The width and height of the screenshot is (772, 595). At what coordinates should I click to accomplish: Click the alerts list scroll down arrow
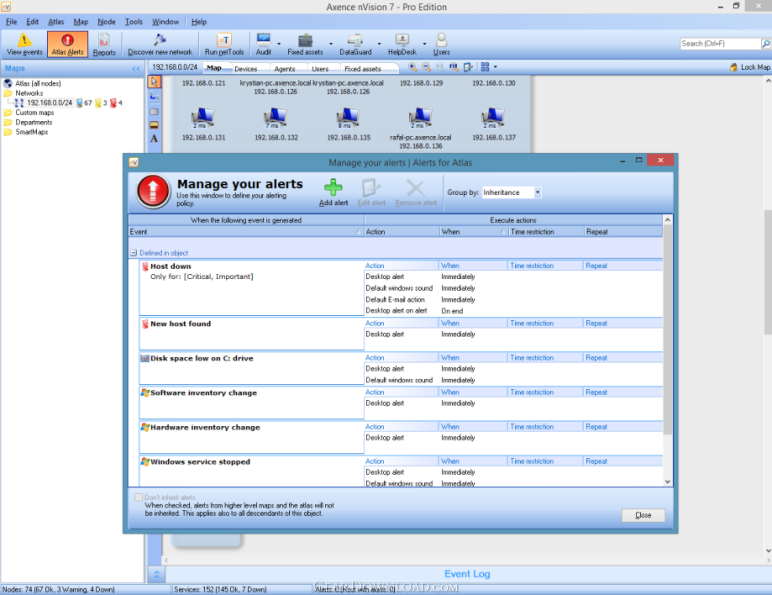(668, 482)
